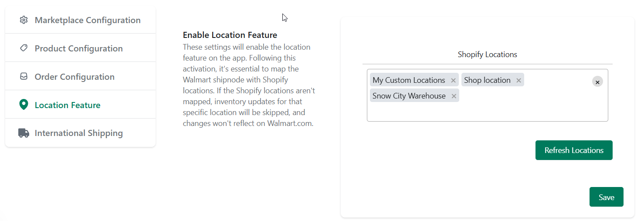Remove the My Custom Locations tag
This screenshot has width=644, height=221.
tap(453, 80)
